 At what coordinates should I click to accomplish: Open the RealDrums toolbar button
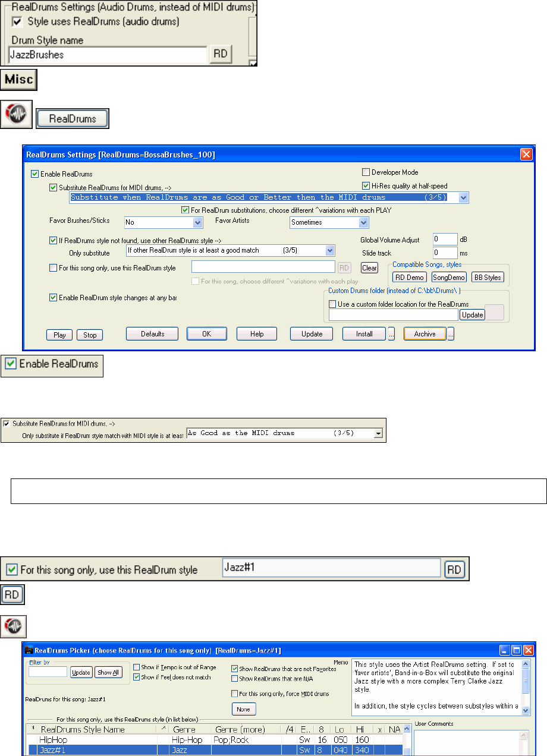click(73, 118)
